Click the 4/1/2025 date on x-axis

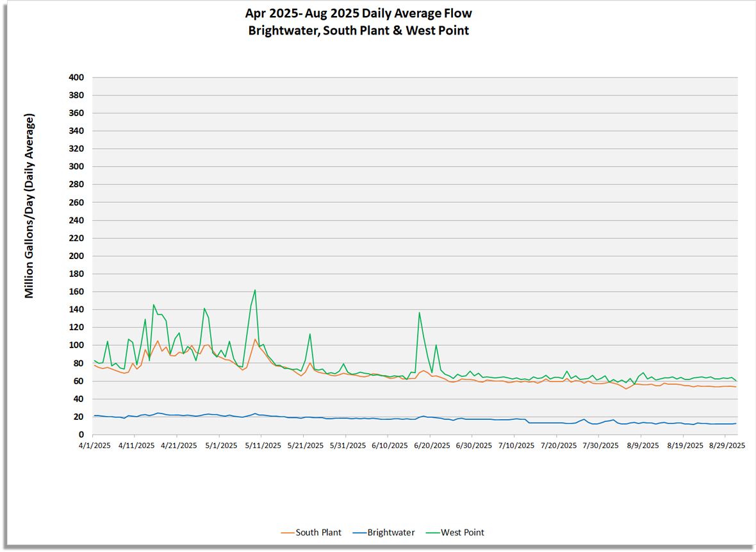(x=94, y=444)
